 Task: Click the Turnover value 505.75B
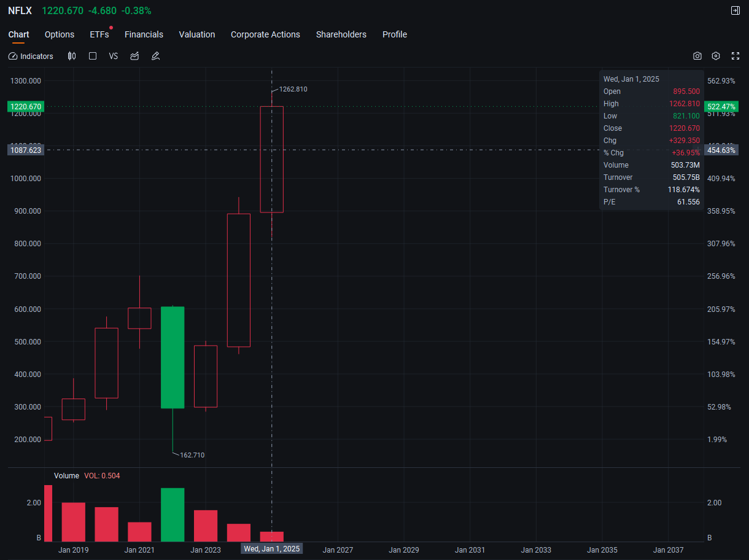click(686, 177)
